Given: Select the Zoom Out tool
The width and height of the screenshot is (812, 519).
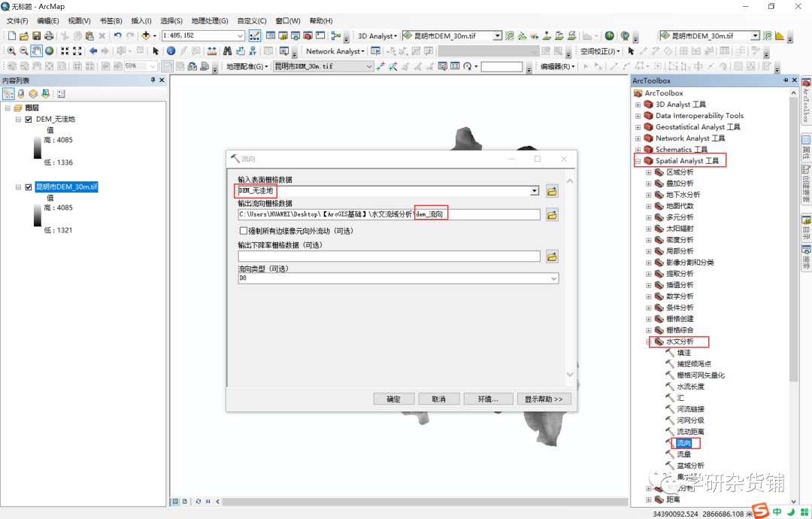Looking at the screenshot, I should [24, 50].
